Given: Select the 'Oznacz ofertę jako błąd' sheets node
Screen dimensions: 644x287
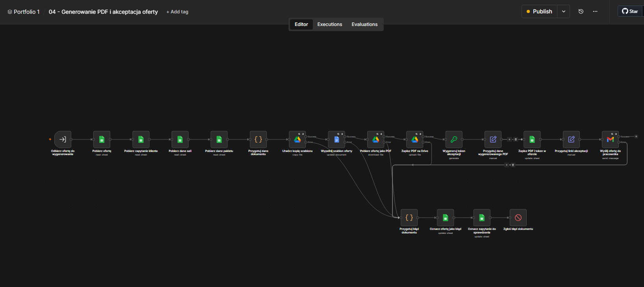Looking at the screenshot, I should click(446, 218).
